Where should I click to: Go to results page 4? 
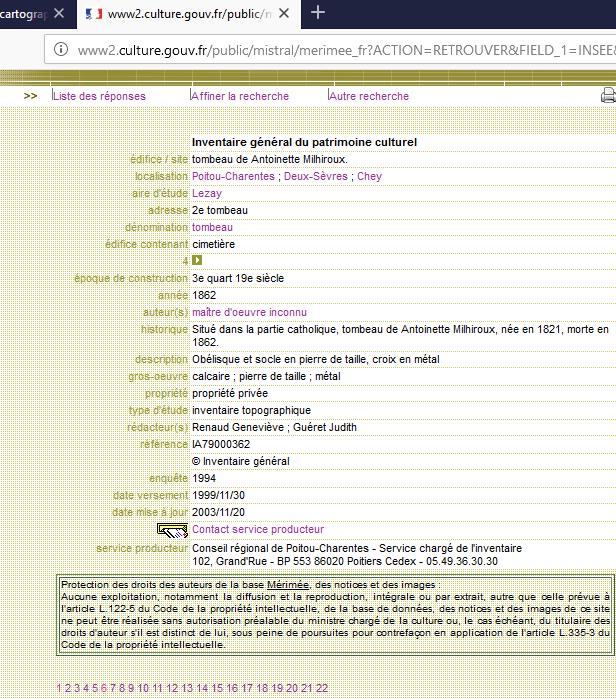pos(86,688)
